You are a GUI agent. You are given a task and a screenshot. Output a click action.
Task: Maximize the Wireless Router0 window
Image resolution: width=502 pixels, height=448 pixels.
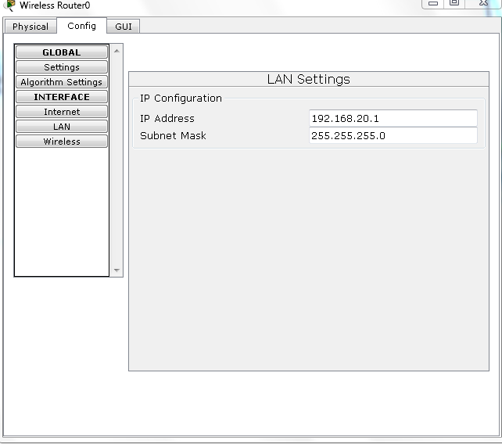[x=454, y=3]
